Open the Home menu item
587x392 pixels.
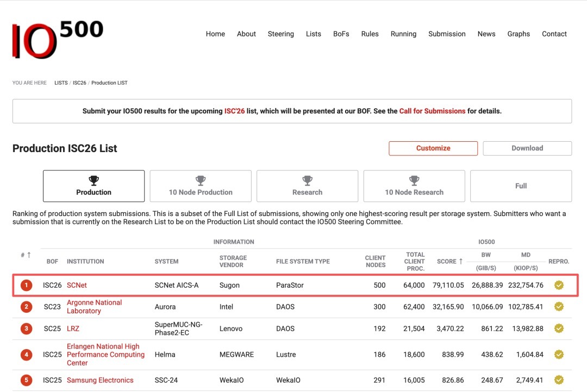215,34
